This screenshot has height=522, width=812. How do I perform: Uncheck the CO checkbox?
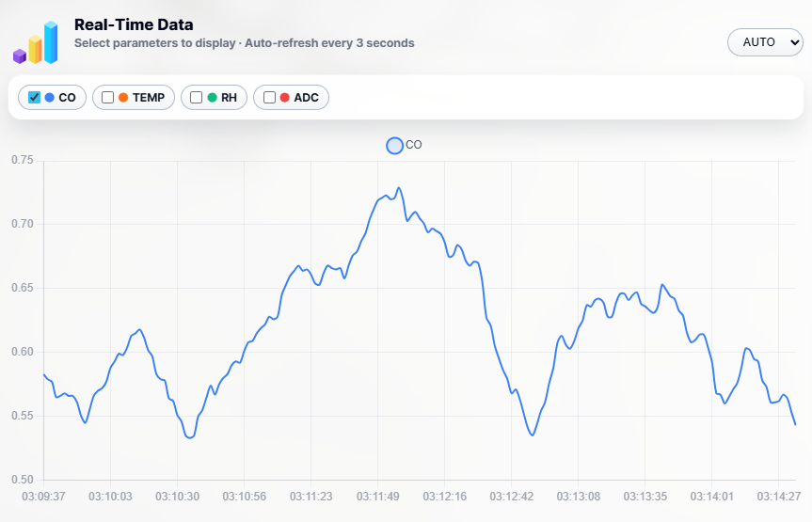35,98
